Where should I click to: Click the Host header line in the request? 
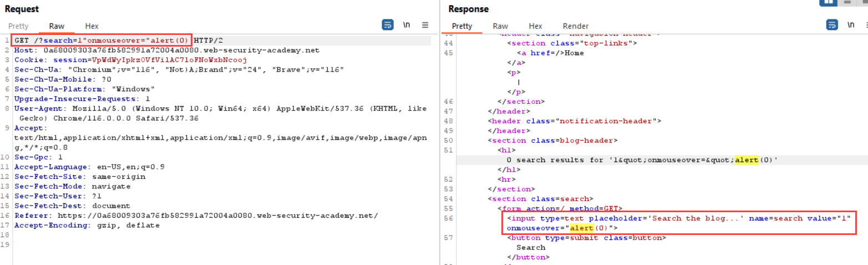coord(166,50)
